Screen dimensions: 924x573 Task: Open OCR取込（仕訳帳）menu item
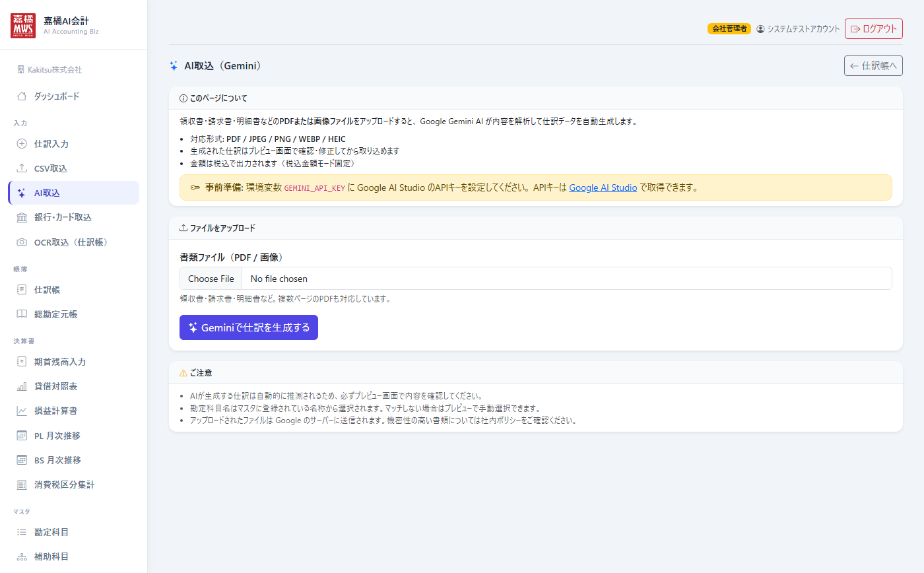(x=74, y=242)
